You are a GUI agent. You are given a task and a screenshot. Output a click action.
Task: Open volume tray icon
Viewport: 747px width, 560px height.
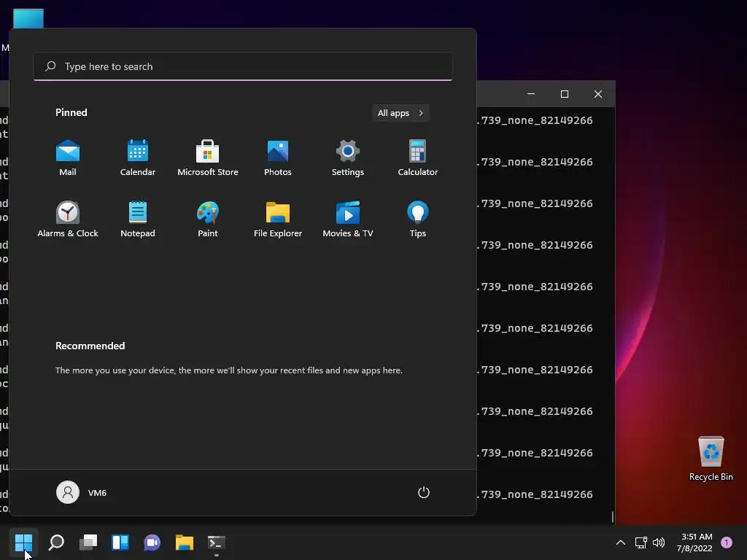659,542
